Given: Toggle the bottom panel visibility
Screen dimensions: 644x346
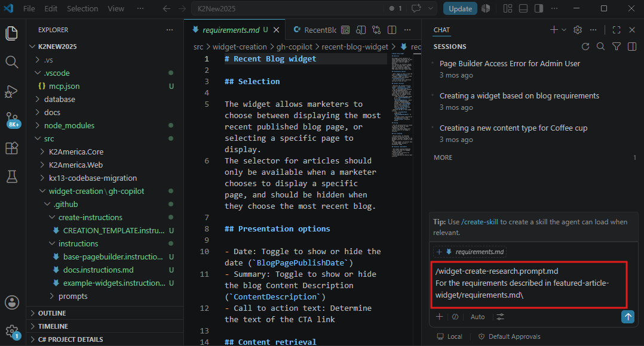Looking at the screenshot, I should coord(523,8).
